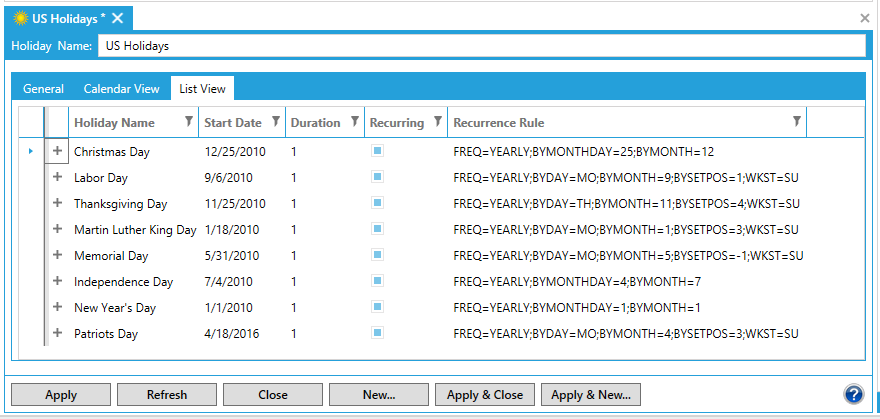Open the General tab
This screenshot has height=419, width=880.
43,89
